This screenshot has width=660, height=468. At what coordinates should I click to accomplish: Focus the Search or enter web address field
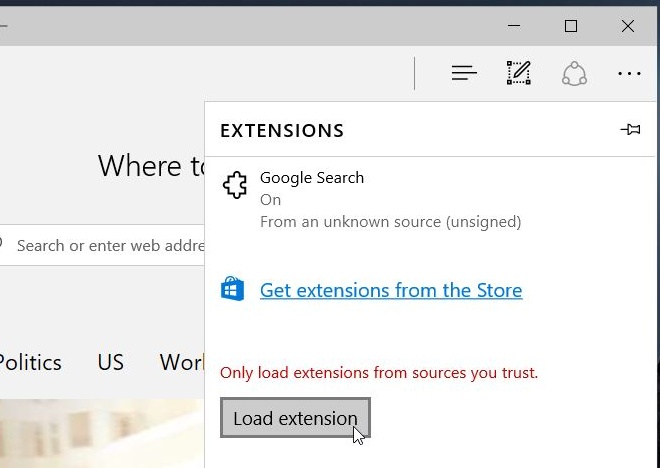(102, 245)
